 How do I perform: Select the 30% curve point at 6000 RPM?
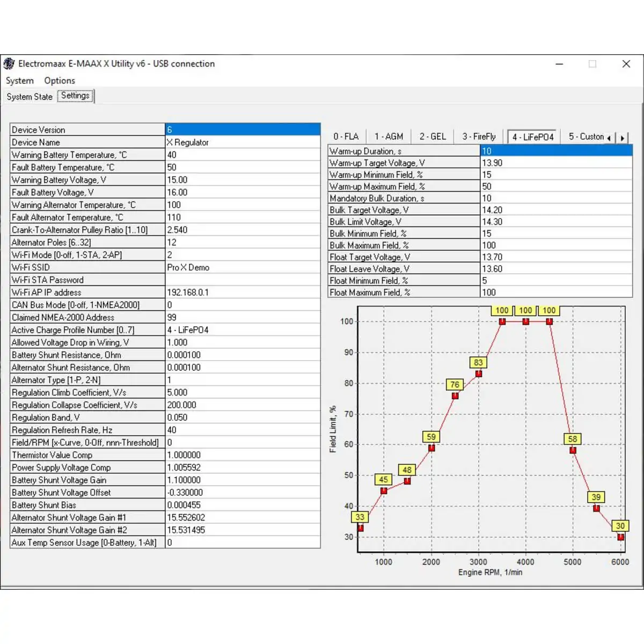click(x=621, y=537)
